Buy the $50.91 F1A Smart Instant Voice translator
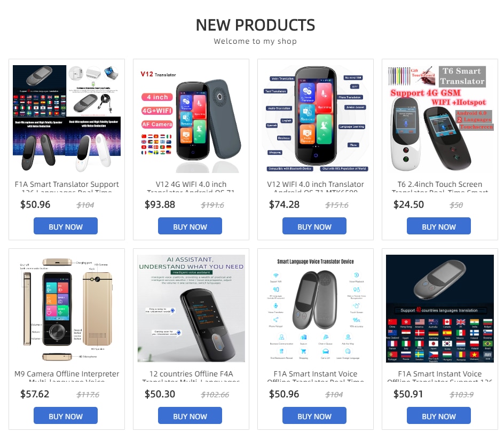Image resolution: width=504 pixels, height=448 pixels. 439,415
